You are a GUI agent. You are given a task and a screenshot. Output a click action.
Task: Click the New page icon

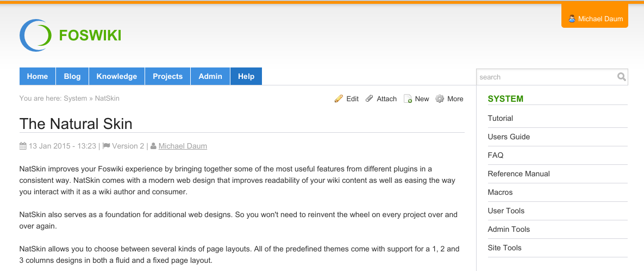[x=408, y=99]
